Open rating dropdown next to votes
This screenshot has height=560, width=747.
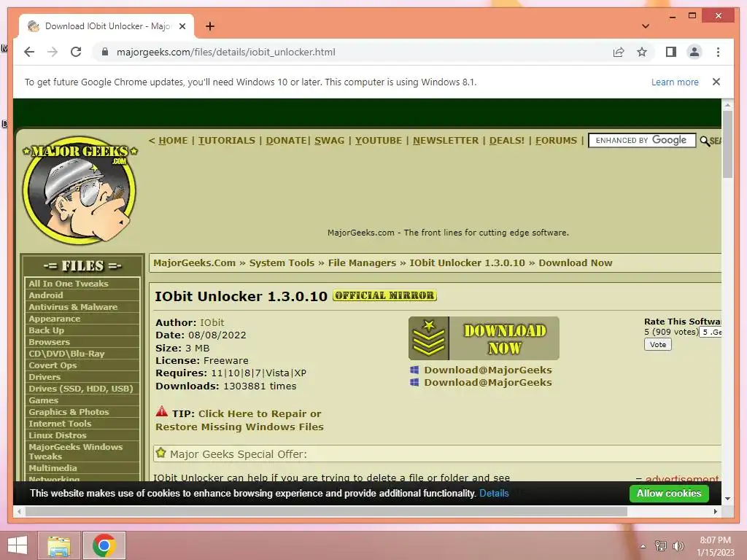tap(711, 332)
